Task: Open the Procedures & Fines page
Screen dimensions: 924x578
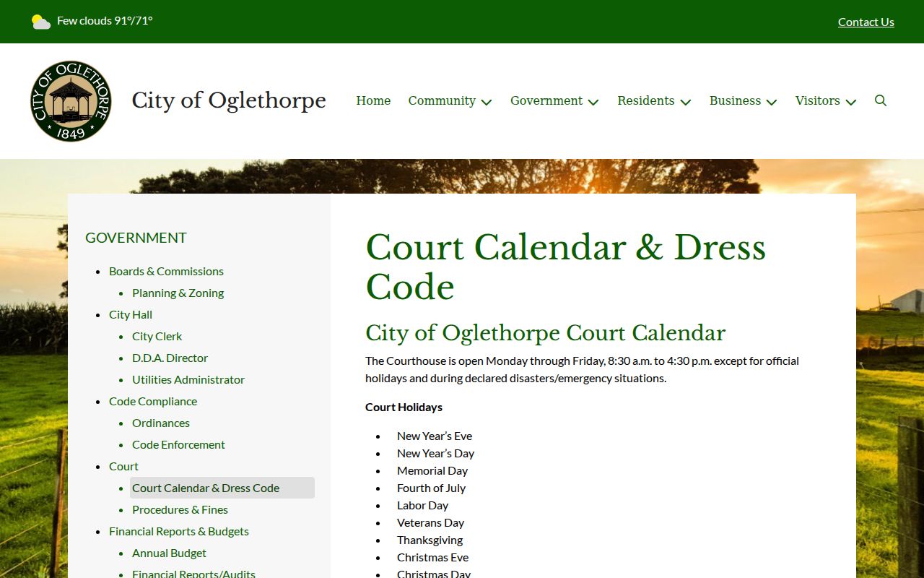Action: (180, 509)
